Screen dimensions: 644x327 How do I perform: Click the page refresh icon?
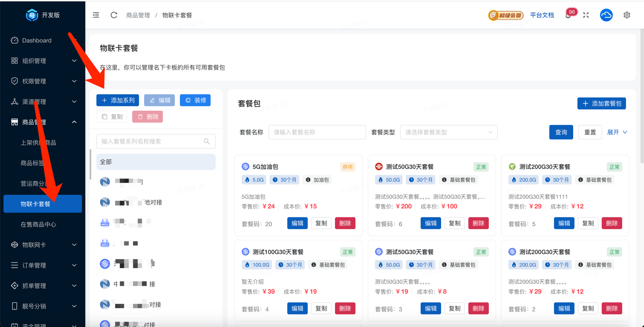(114, 15)
